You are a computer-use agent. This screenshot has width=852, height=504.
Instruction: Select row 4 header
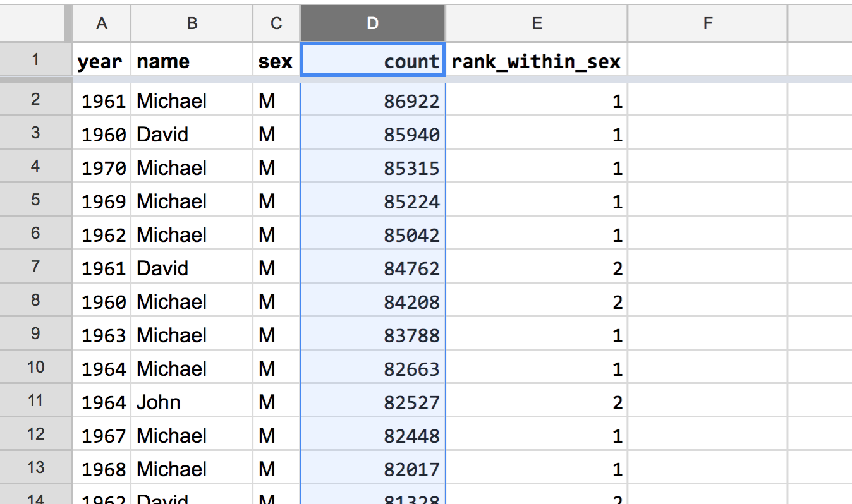[35, 166]
